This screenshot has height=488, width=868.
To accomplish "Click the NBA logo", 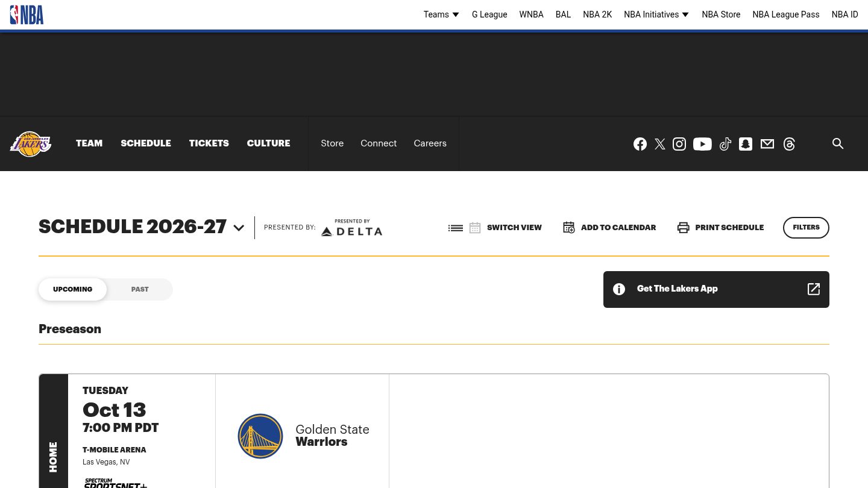I will pos(27,14).
